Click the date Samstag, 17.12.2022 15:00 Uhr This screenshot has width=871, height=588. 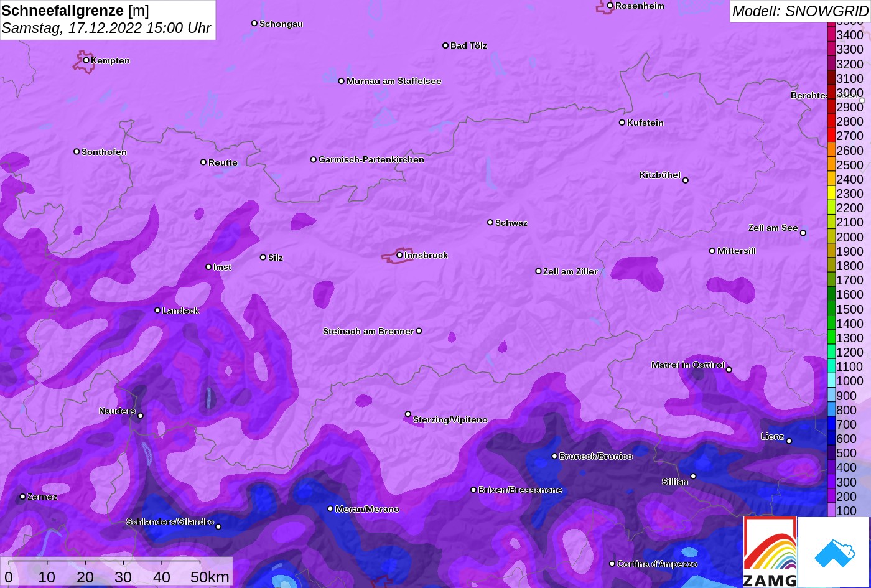point(106,28)
